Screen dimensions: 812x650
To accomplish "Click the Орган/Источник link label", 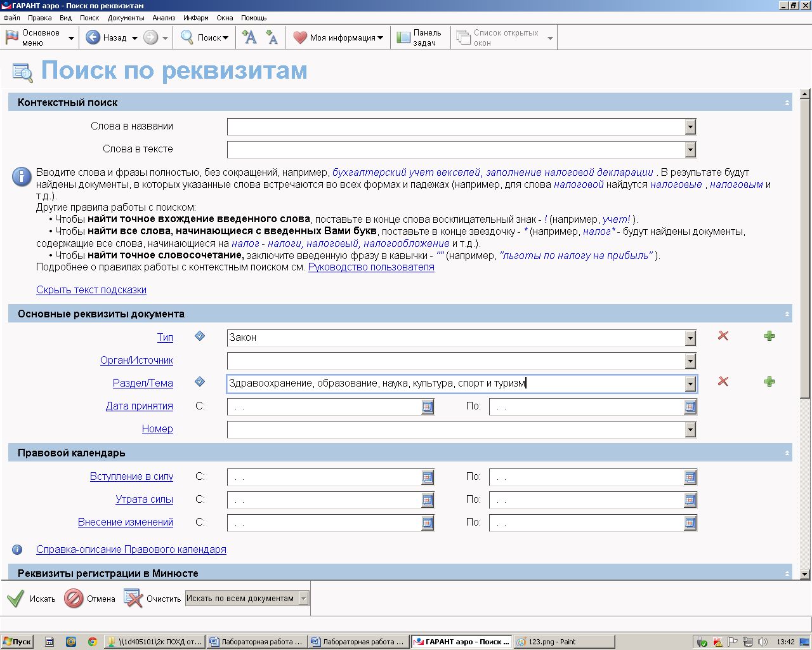I will tap(136, 361).
